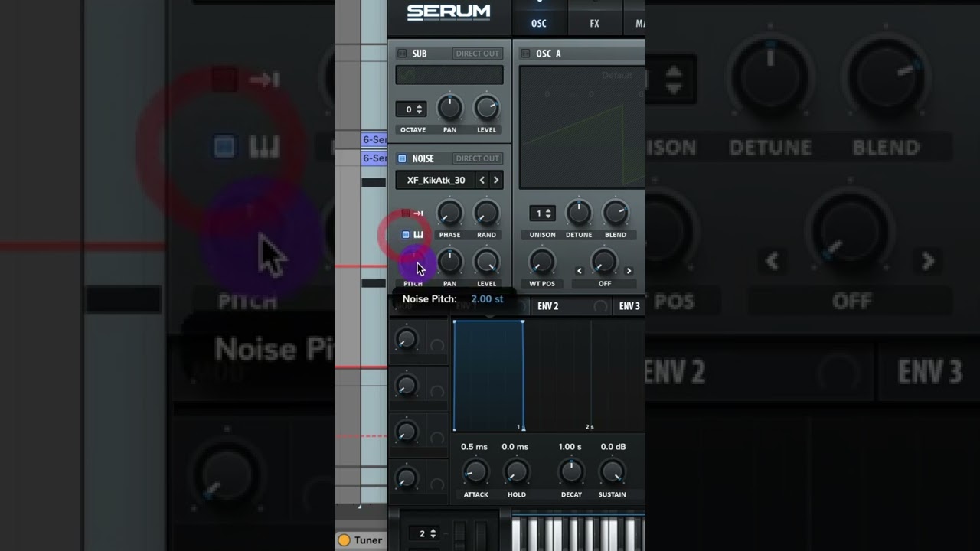Click the SUB oscillator PAN knob
The width and height of the screenshot is (980, 551).
coord(449,109)
